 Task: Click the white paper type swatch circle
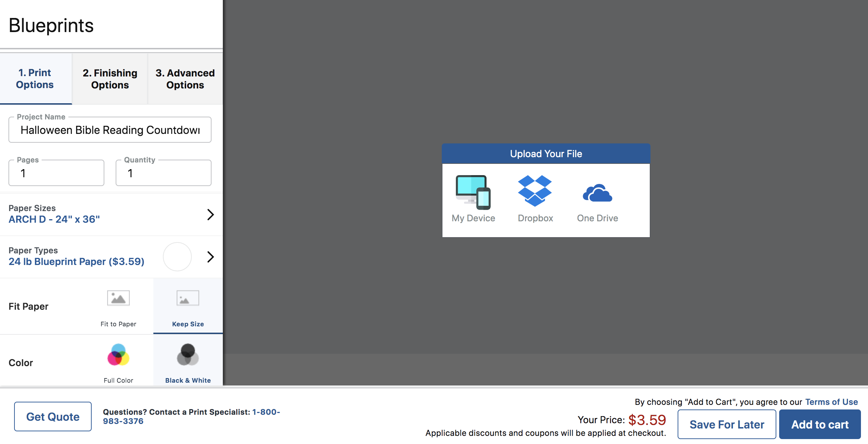point(177,257)
